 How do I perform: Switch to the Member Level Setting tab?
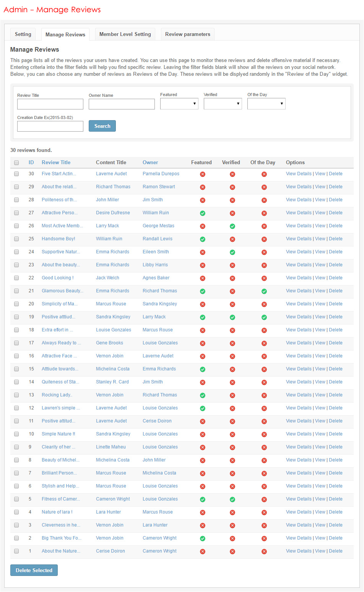[125, 34]
